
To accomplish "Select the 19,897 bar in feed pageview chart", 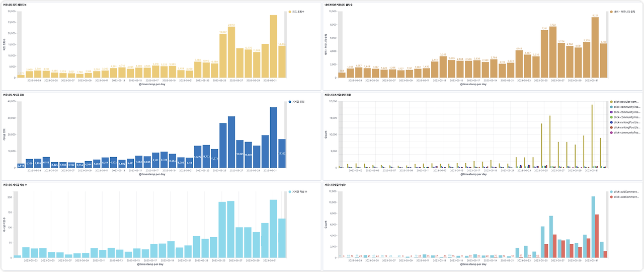I will tap(223, 56).
